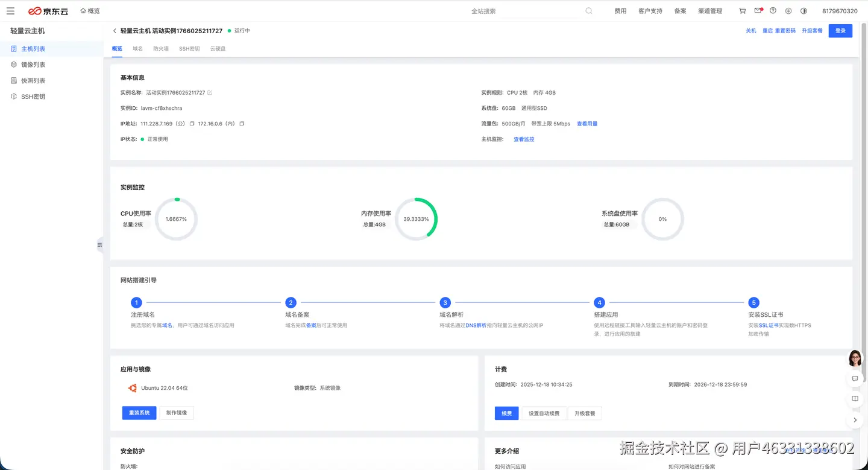Click the CPU使用率 gauge showing 1.6667%
Viewport: 868px width, 470px height.
coord(176,219)
